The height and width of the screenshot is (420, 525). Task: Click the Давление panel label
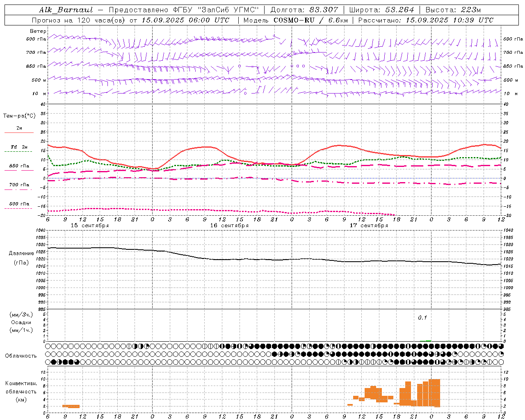point(21,253)
